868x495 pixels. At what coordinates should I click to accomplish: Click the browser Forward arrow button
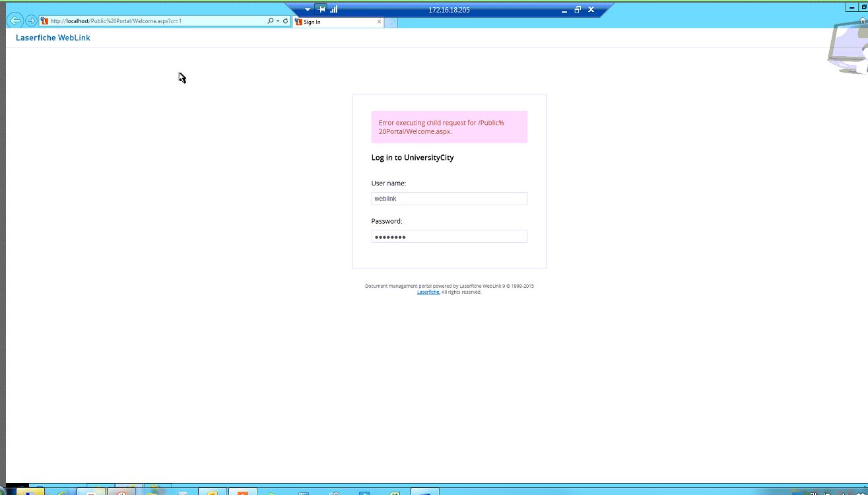(30, 20)
